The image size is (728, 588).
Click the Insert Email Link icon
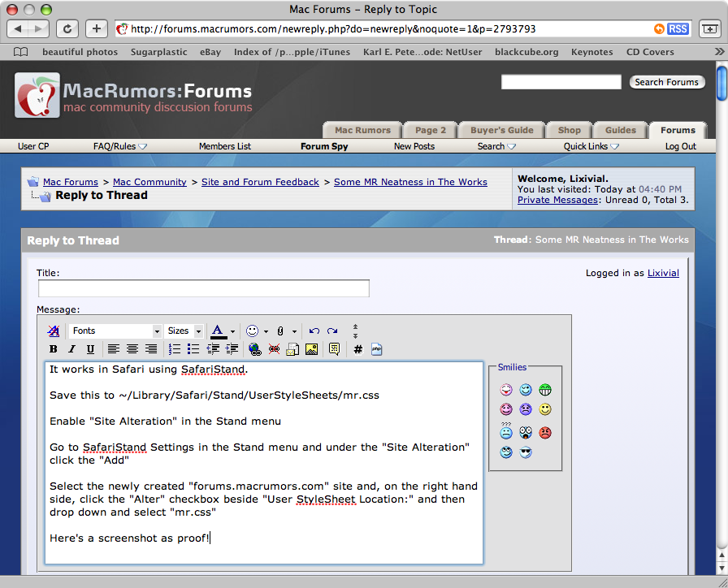pyautogui.click(x=292, y=349)
